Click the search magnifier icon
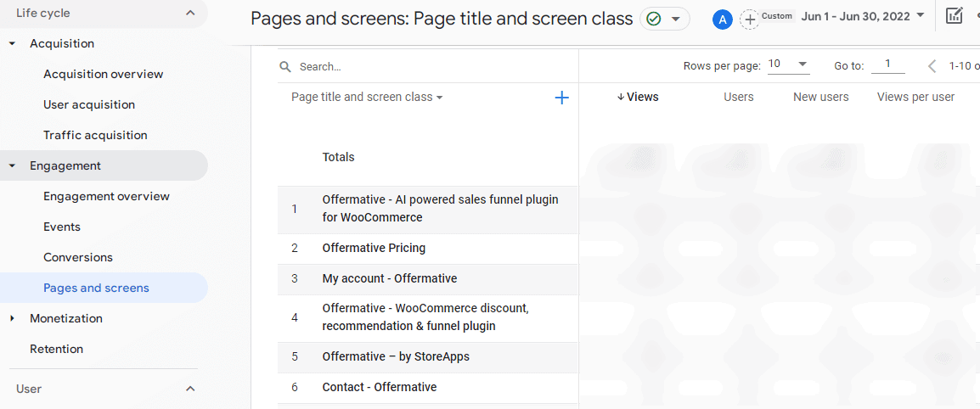 [x=285, y=67]
